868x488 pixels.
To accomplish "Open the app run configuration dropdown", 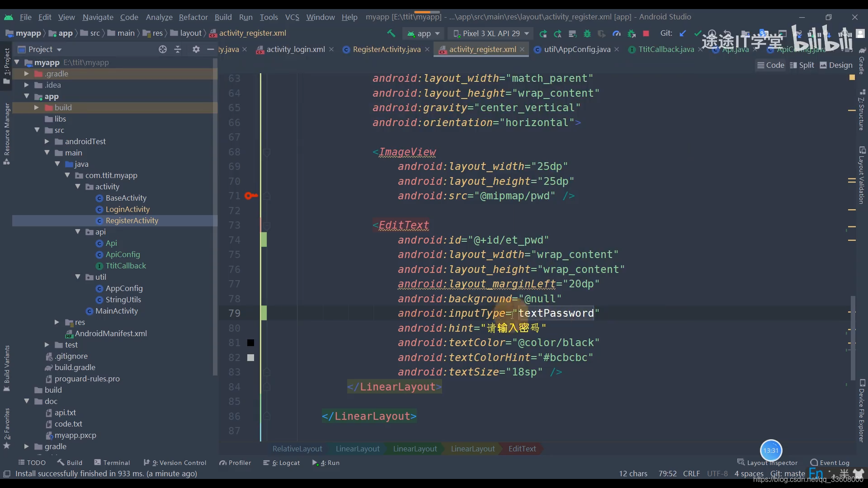I will [424, 33].
